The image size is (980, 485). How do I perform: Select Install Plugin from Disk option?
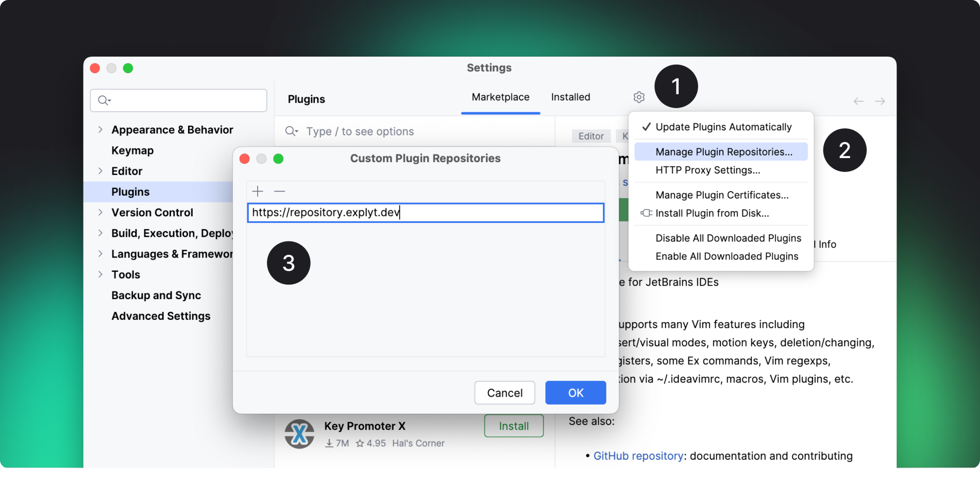click(x=712, y=213)
